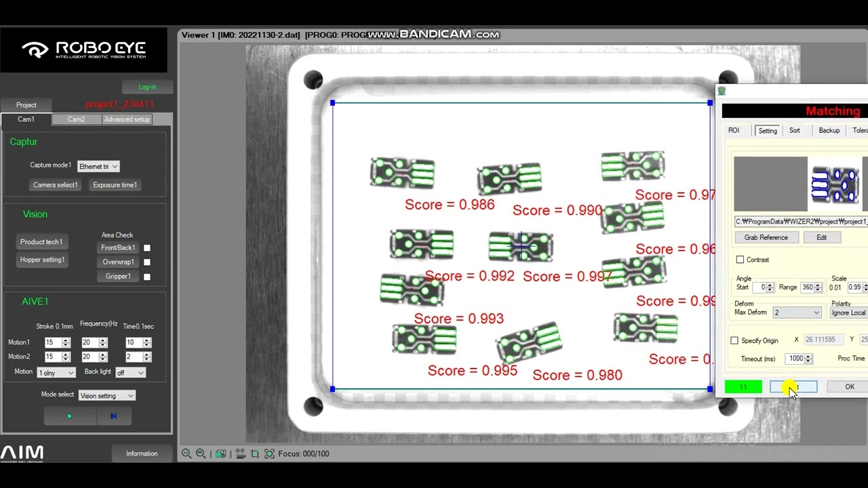Switch to the Sort tab

794,131
